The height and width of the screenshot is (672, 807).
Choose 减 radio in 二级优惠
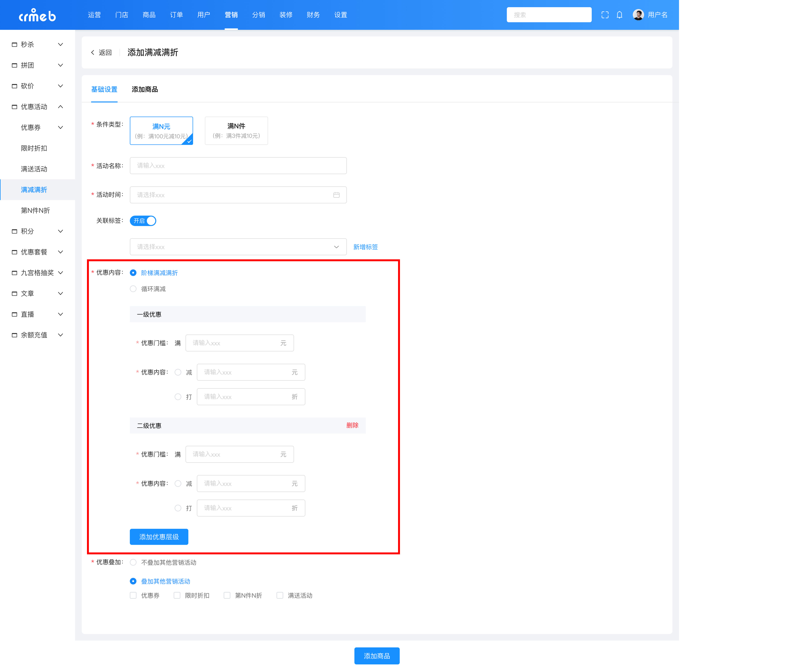coord(178,484)
